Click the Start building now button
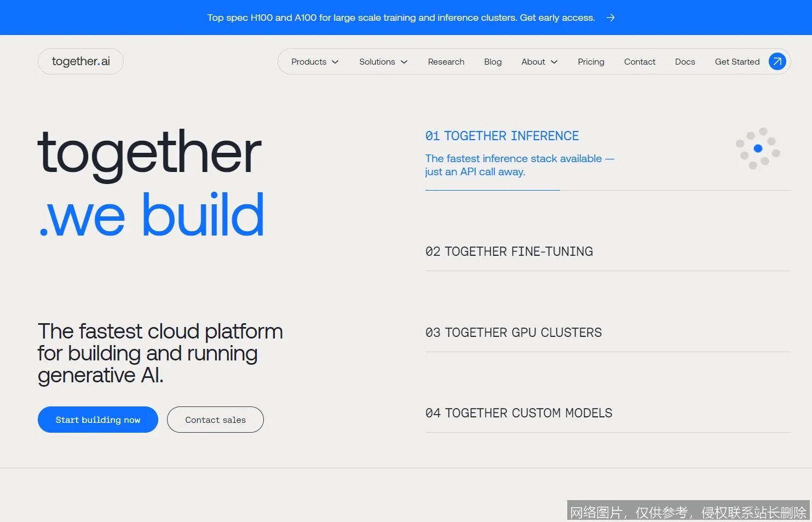The height and width of the screenshot is (522, 812). click(x=97, y=420)
